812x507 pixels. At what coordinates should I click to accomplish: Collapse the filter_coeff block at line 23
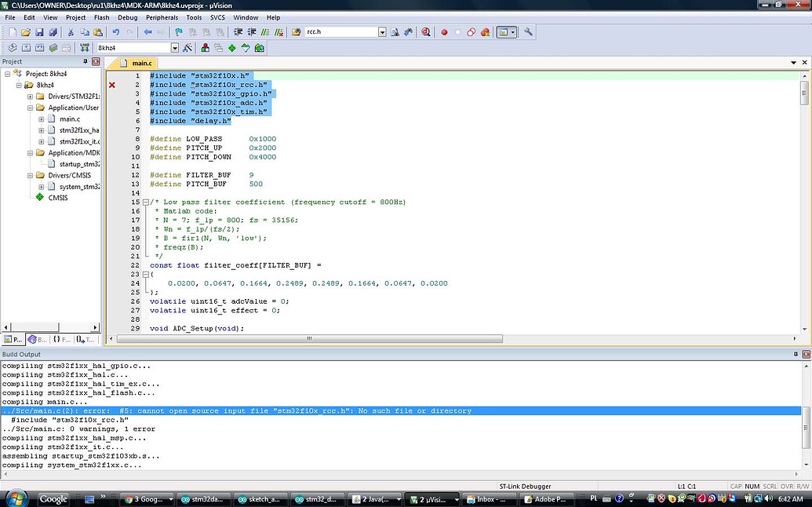pyautogui.click(x=146, y=275)
